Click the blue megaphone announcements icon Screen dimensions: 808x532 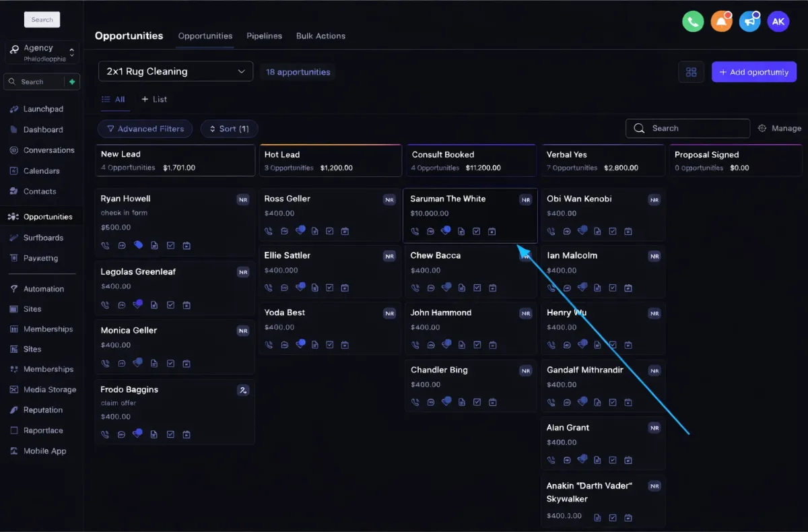tap(749, 22)
